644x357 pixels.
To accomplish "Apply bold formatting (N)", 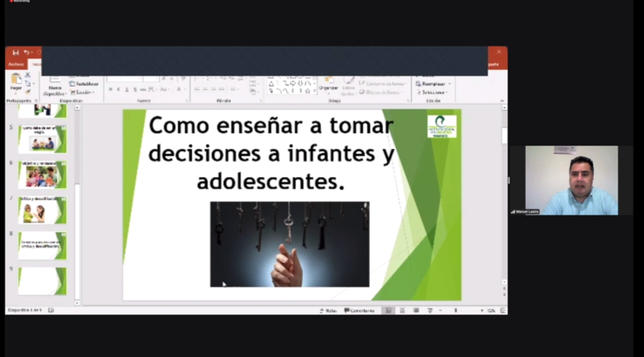I will tap(111, 89).
